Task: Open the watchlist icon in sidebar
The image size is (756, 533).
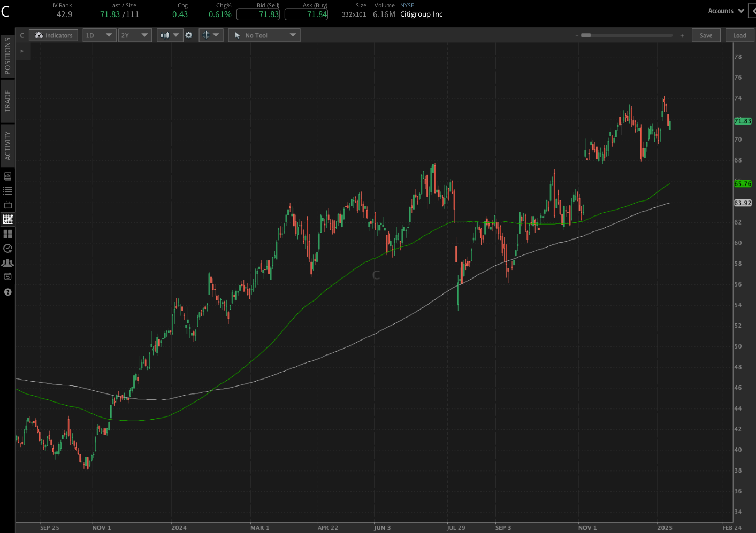Action: (x=7, y=190)
